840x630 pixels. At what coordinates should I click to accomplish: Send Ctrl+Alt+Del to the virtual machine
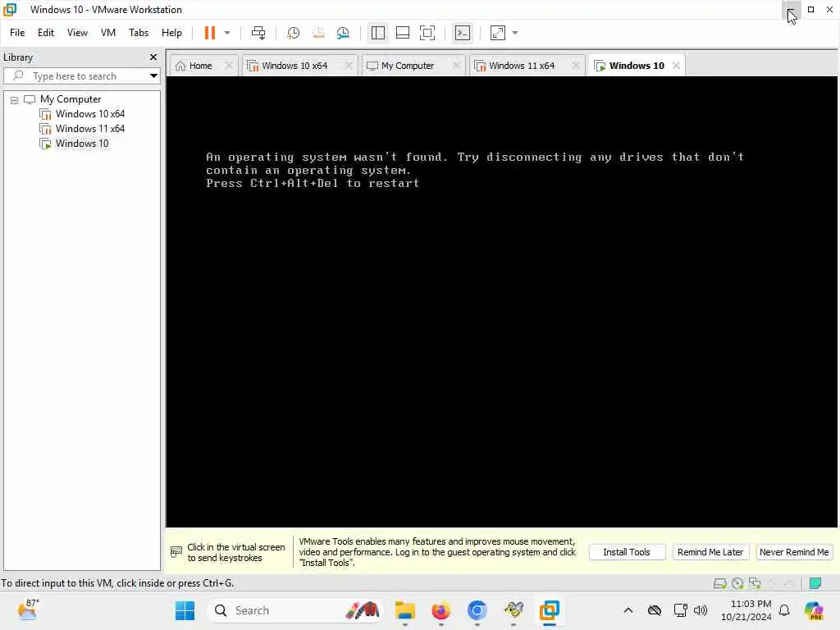(x=258, y=33)
